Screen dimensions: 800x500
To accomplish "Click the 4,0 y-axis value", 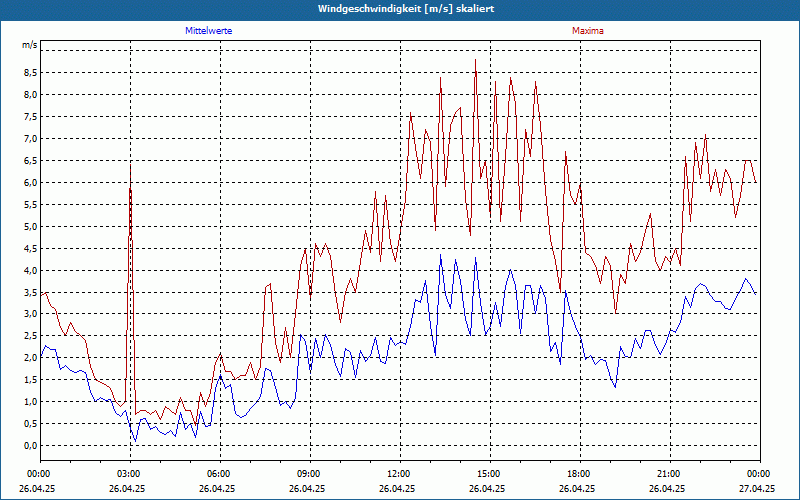I will 30,270.
